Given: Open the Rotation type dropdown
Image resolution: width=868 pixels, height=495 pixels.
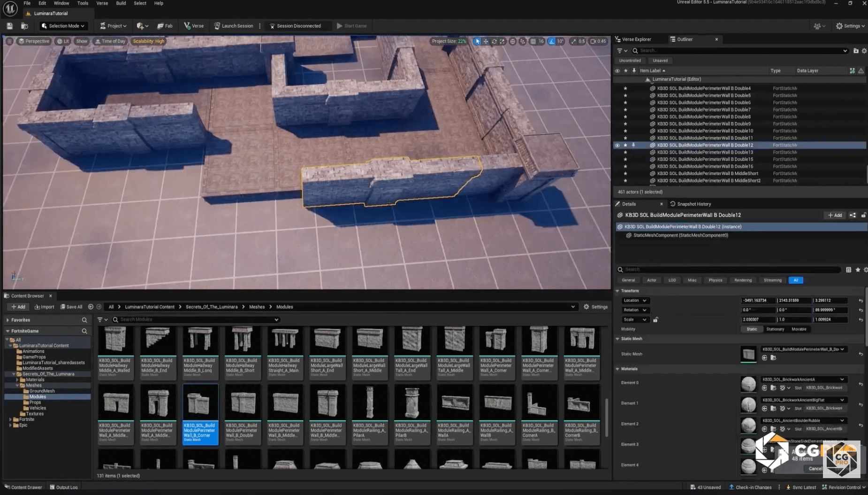Looking at the screenshot, I should point(635,310).
